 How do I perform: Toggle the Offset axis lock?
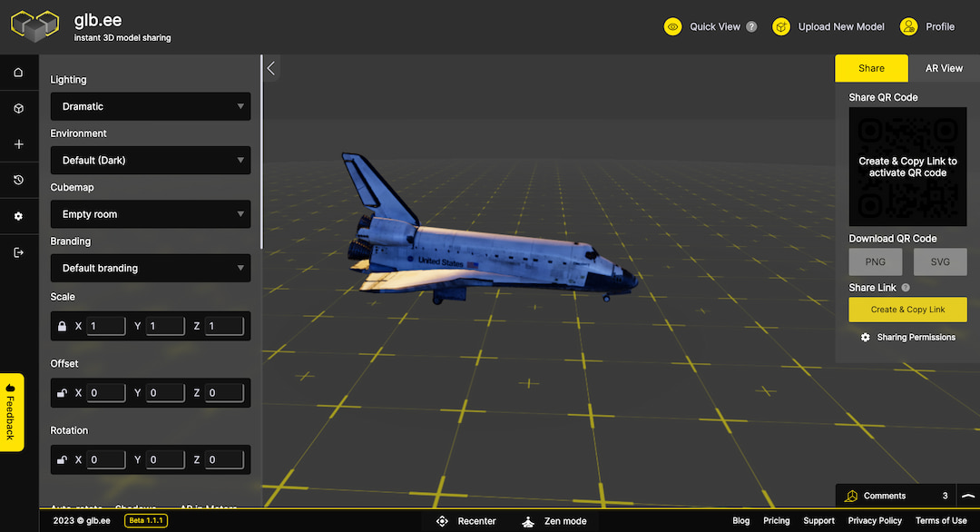(x=62, y=393)
